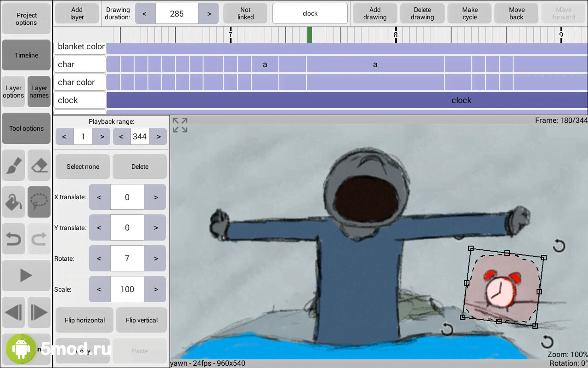Decrease the Rotate value
Viewport: 588px width, 368px height.
click(x=99, y=259)
